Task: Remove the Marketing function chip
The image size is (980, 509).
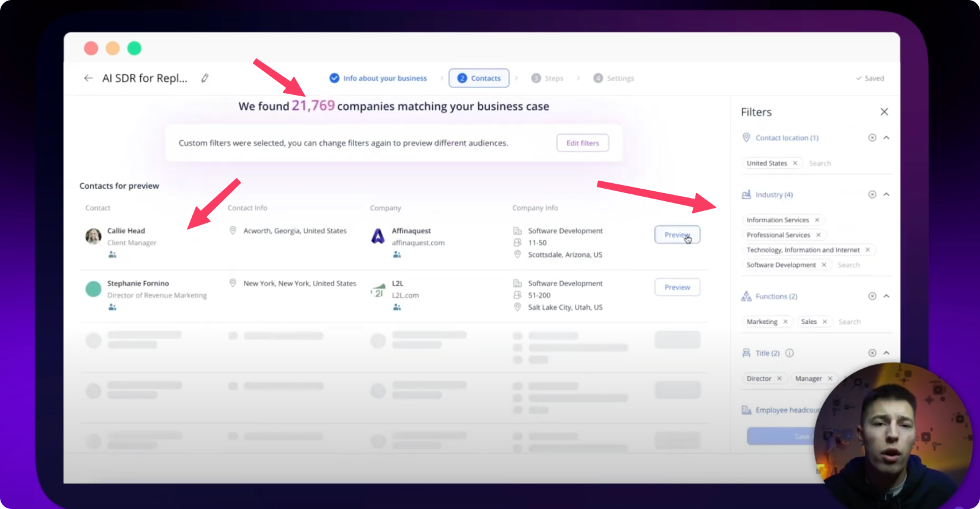Action: pos(785,322)
